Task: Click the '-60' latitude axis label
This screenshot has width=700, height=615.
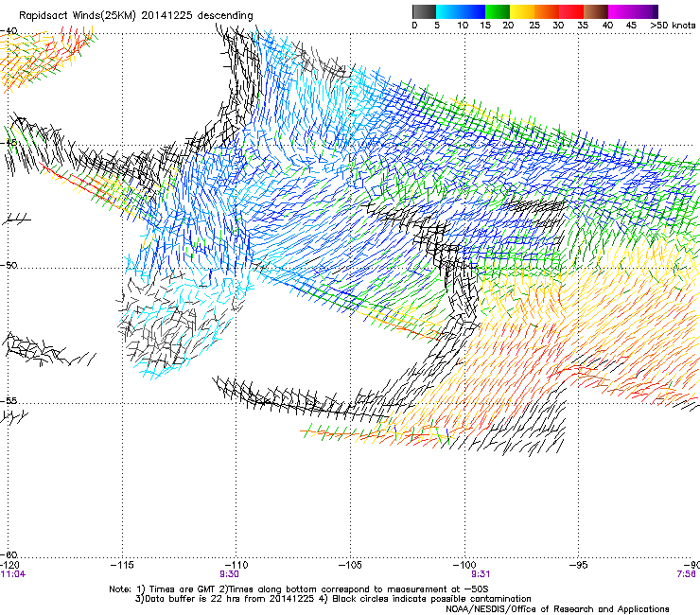Action: (x=9, y=554)
